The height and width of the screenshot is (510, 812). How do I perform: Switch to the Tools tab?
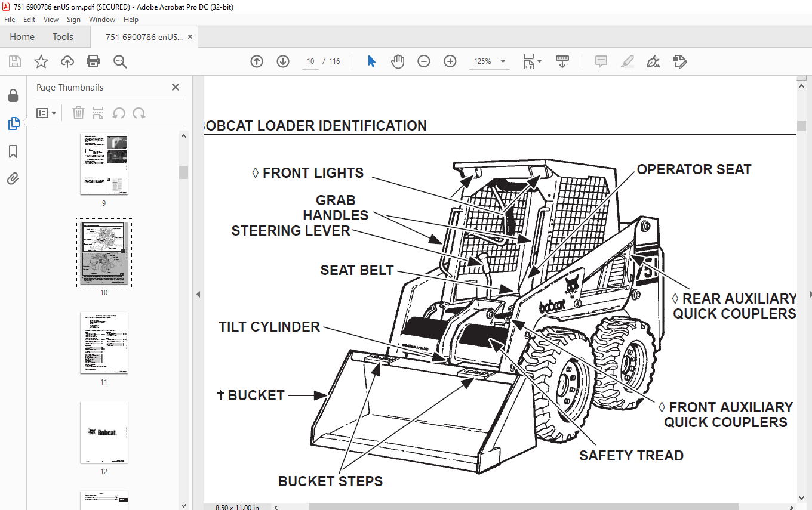(63, 37)
